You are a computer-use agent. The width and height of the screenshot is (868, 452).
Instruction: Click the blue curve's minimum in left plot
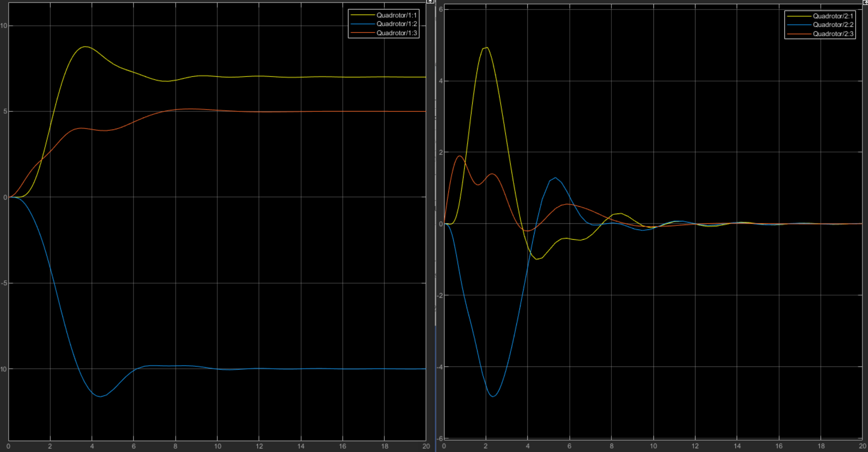100,396
